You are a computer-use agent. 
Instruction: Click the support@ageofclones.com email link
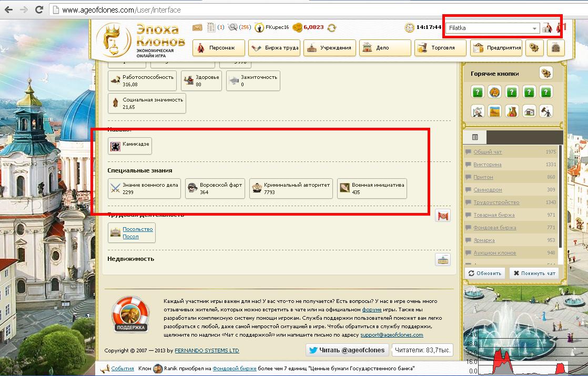391,335
